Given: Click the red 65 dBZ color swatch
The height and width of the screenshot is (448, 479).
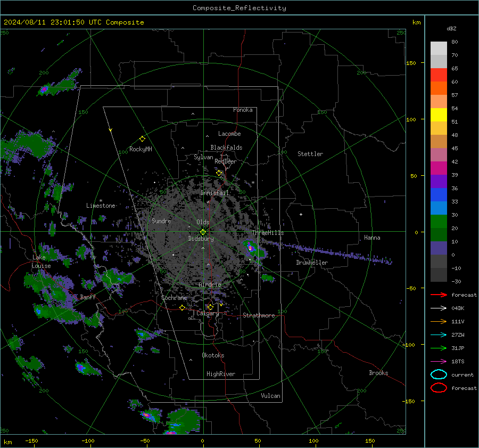Looking at the screenshot, I should tap(439, 75).
